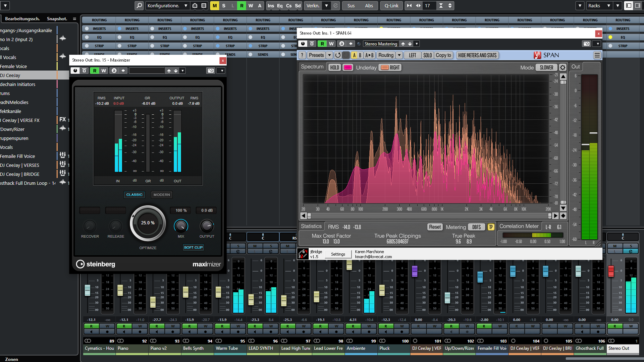Click Maximizer Optimize knob 25.0 %
Image resolution: width=644 pixels, height=362 pixels.
click(x=148, y=223)
